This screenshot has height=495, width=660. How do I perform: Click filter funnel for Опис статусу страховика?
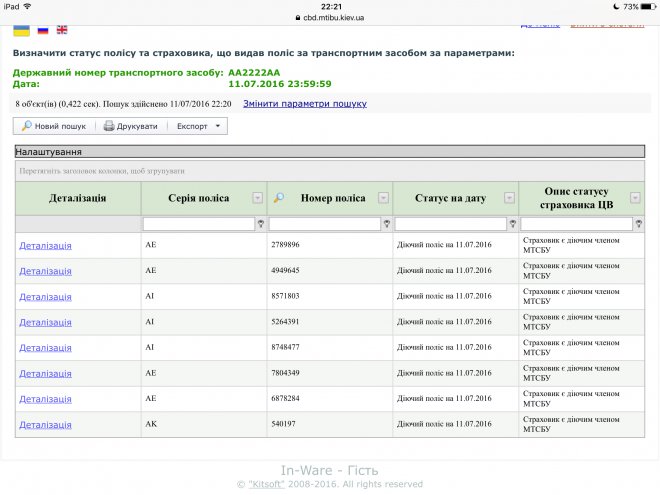coord(639,224)
